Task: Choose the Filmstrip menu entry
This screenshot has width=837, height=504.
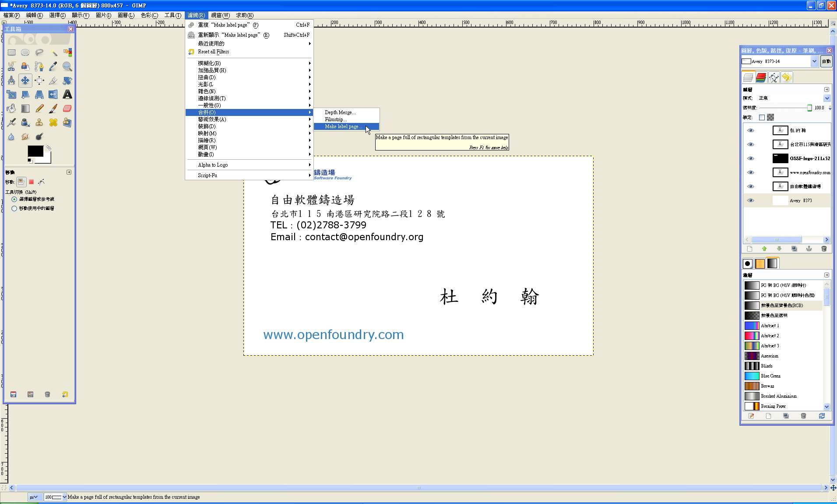Action: [x=346, y=119]
